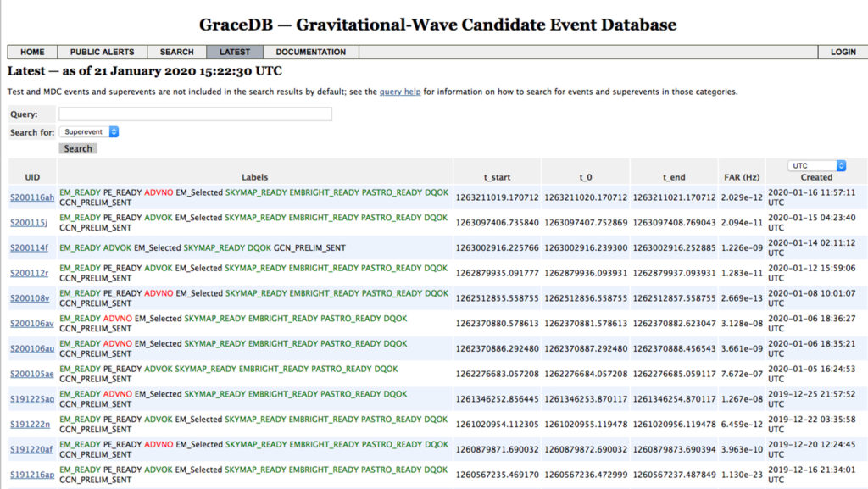The image size is (868, 489).
Task: Click the Search button
Action: (78, 148)
